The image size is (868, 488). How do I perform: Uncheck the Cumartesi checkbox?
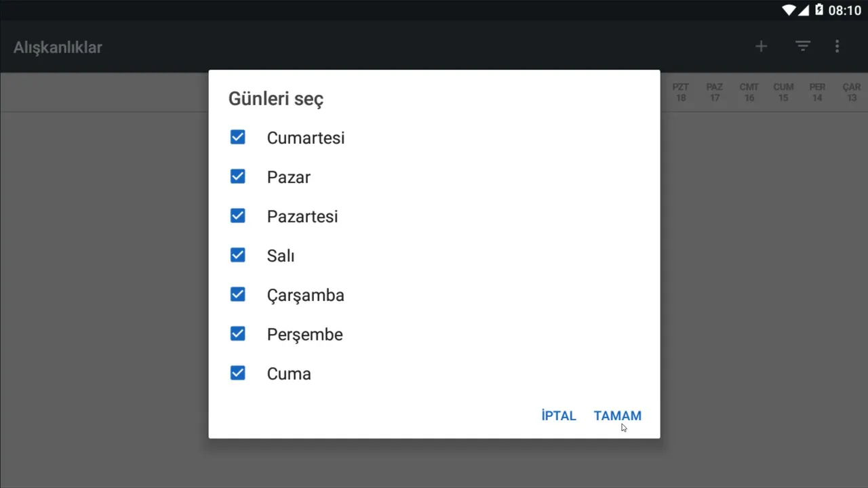pos(237,138)
